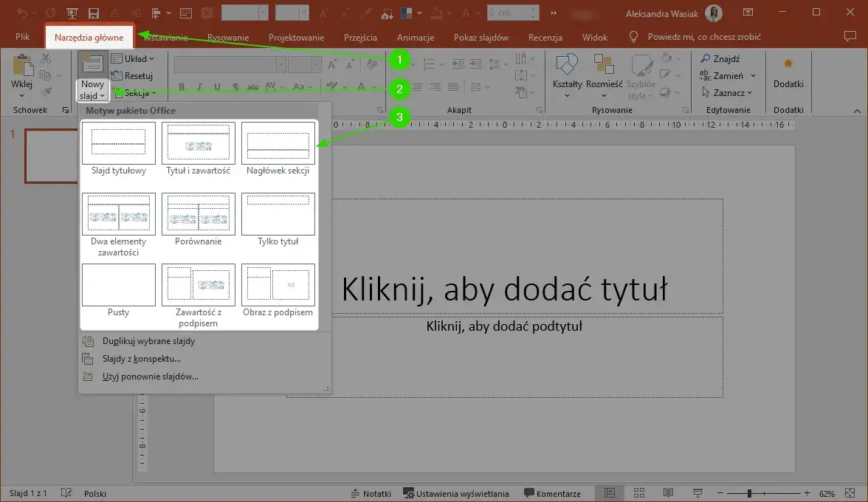Select the Pusty slide layout
Viewport: 868px width, 502px height.
pos(118,284)
